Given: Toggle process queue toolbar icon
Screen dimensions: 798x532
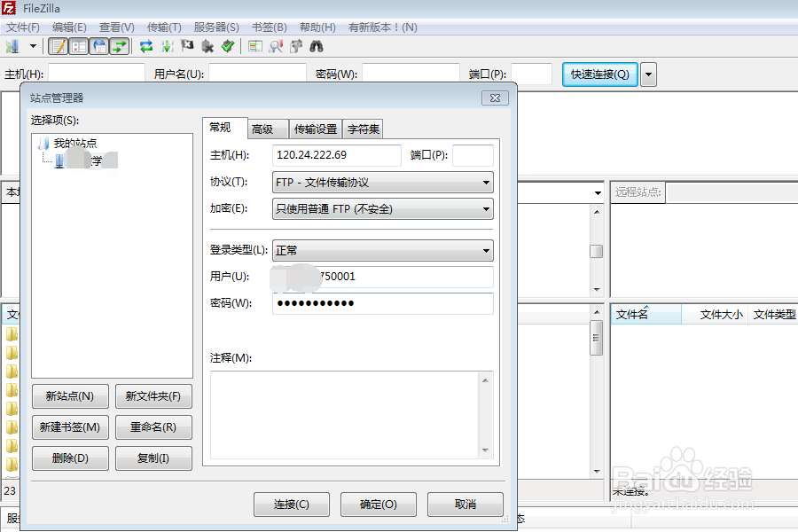Looking at the screenshot, I should (166, 46).
